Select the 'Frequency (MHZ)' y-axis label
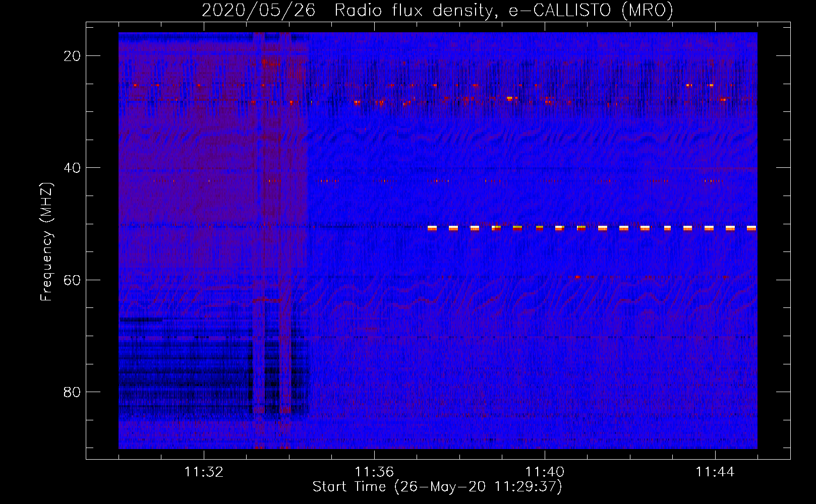Viewport: 816px width, 504px height. (x=46, y=242)
